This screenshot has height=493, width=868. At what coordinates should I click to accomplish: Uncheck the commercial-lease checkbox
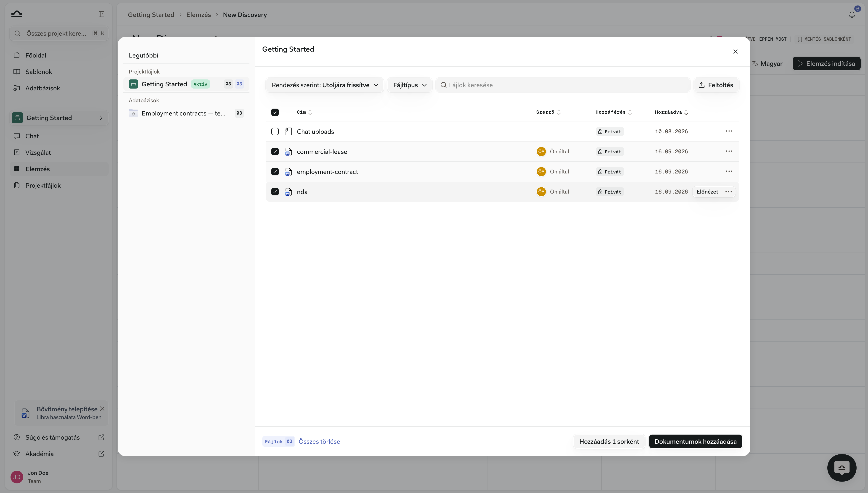click(275, 151)
